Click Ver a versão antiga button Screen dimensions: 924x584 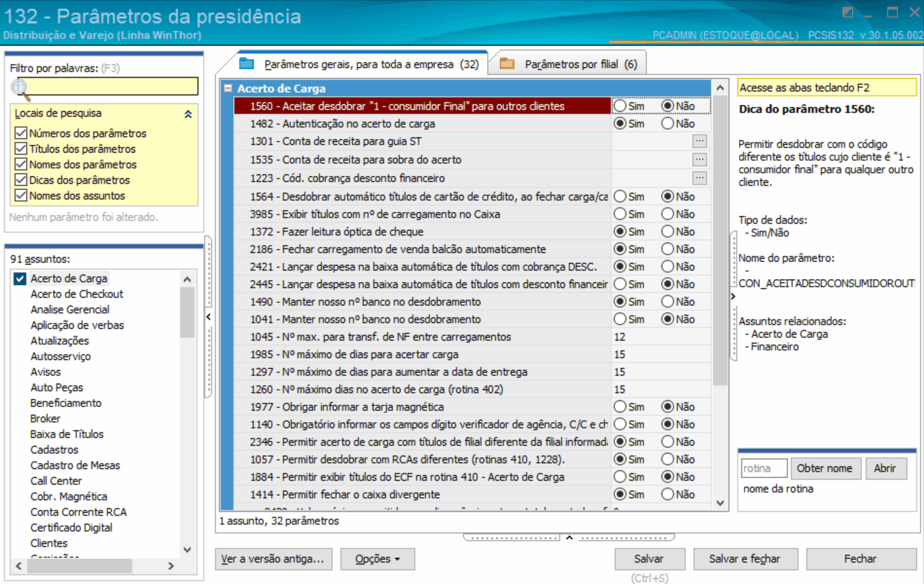pos(273,559)
